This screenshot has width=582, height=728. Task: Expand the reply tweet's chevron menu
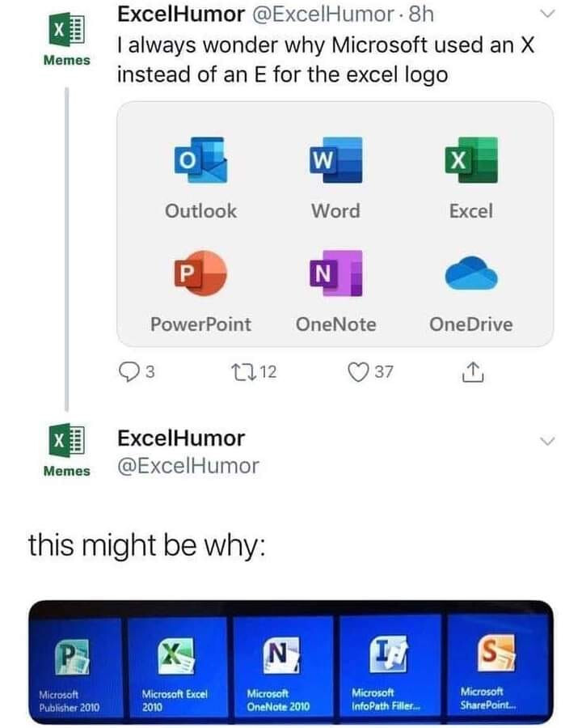(x=548, y=441)
